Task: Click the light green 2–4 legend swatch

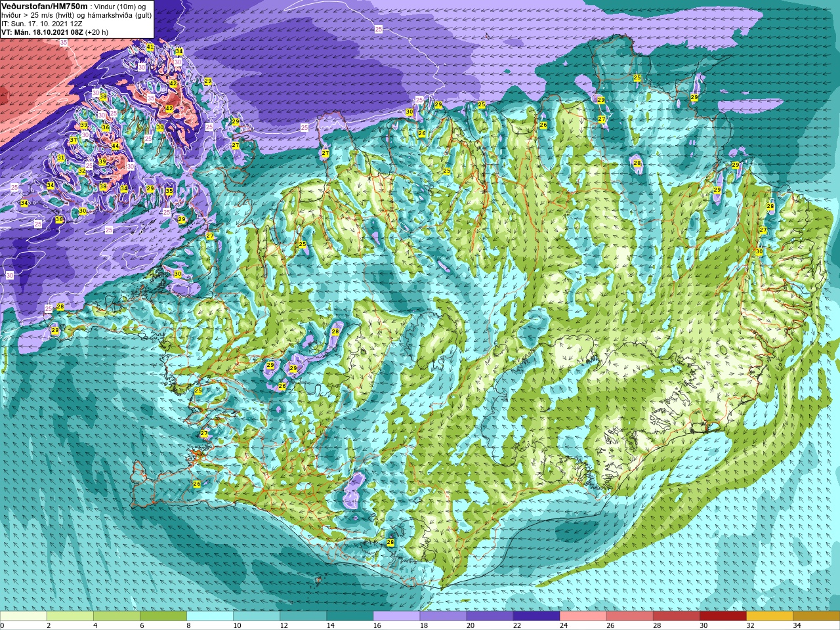Action: pyautogui.click(x=70, y=616)
